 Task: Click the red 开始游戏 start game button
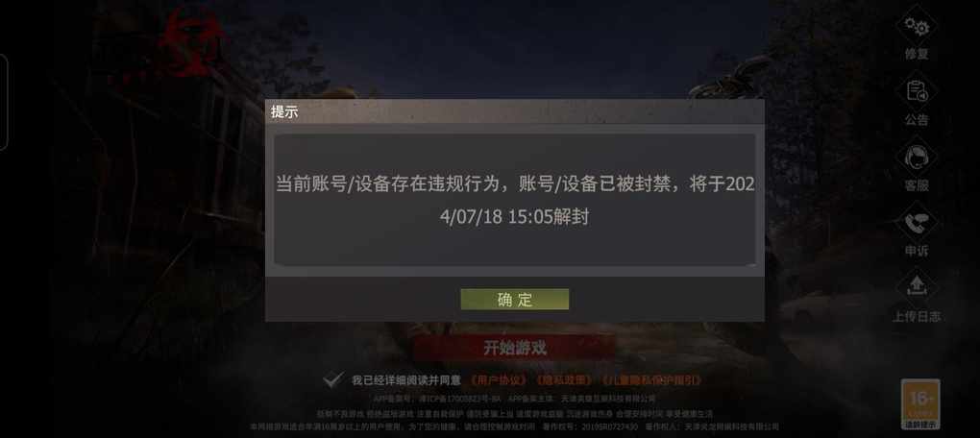514,348
